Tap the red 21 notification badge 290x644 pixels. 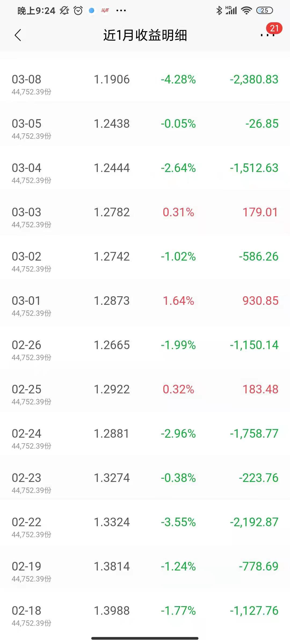click(274, 28)
